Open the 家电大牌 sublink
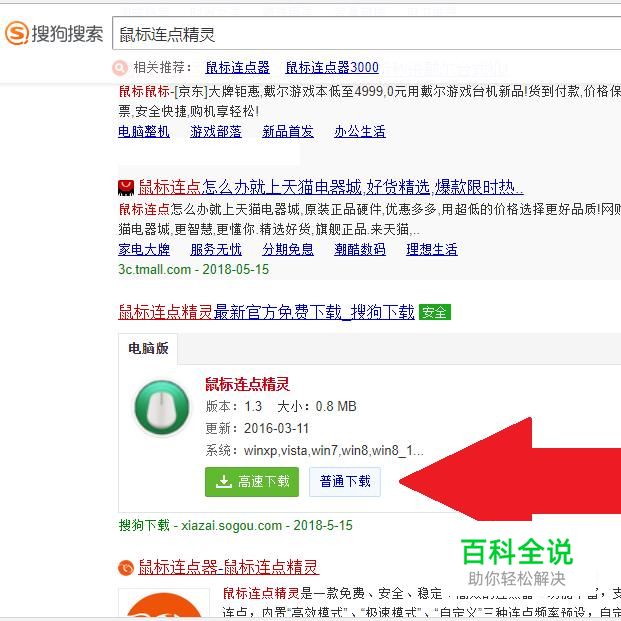 (x=144, y=250)
